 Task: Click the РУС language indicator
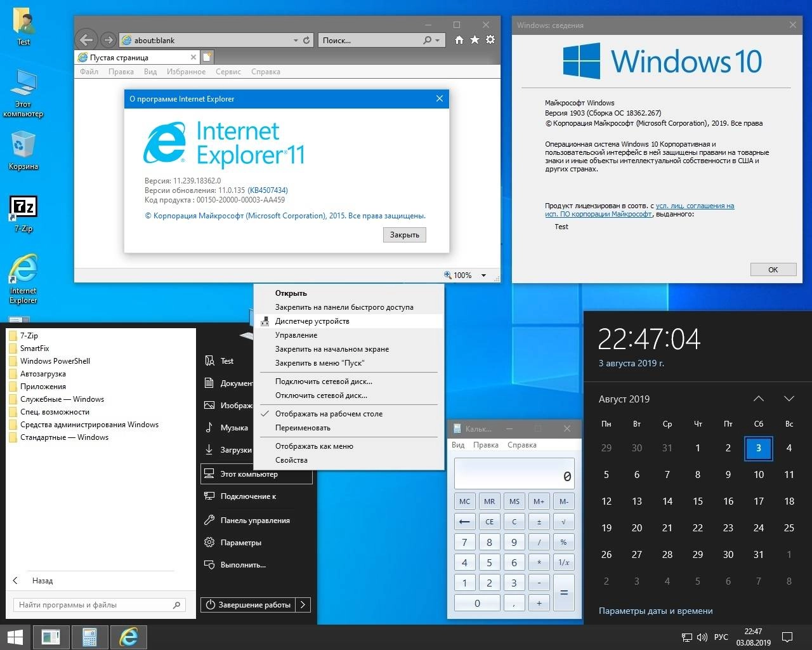pos(721,637)
